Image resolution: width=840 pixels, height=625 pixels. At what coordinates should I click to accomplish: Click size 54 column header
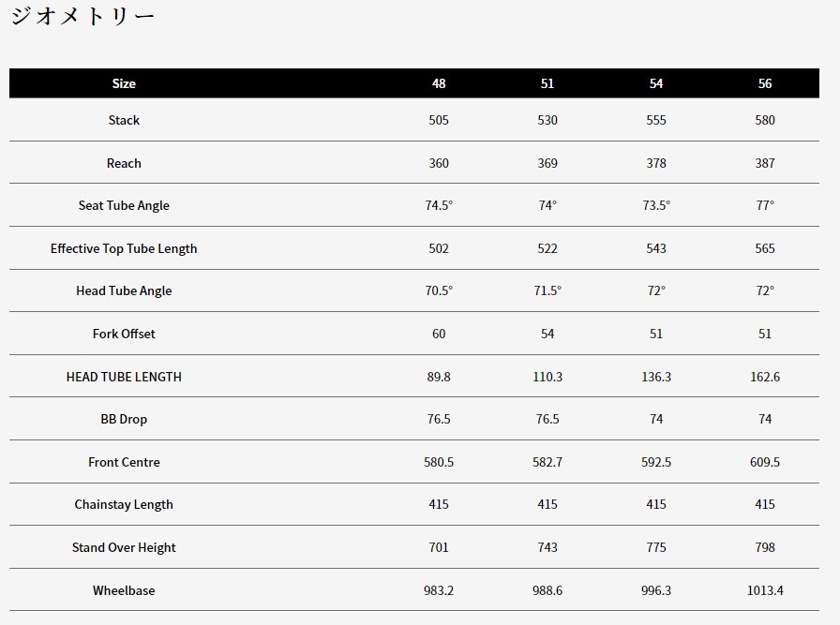[x=656, y=83]
